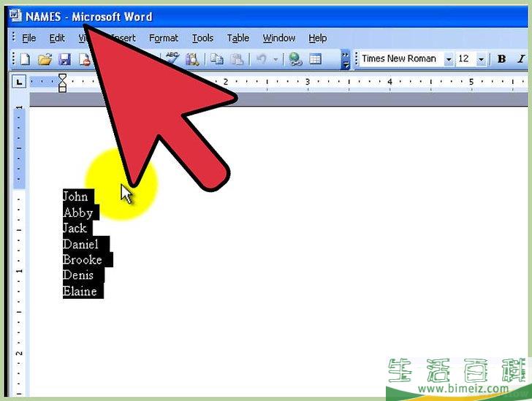Apply bold formatting with the B button

tap(501, 59)
